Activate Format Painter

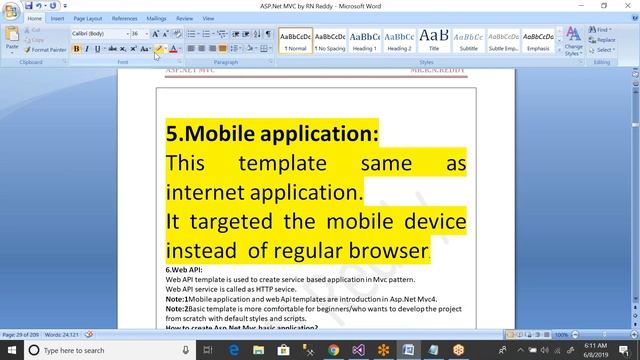point(45,50)
